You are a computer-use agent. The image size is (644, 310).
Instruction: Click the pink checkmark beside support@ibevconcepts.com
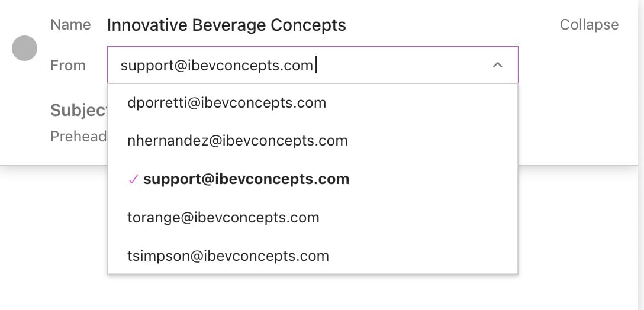133,179
